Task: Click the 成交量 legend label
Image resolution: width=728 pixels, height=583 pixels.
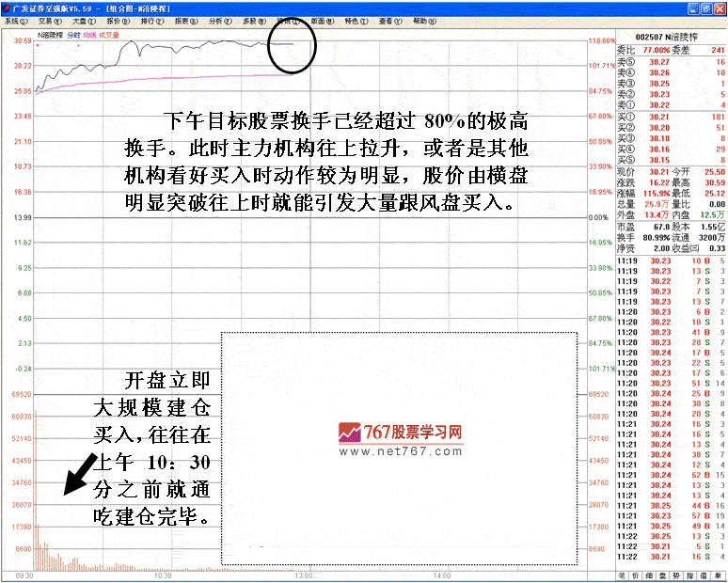Action: 112,35
